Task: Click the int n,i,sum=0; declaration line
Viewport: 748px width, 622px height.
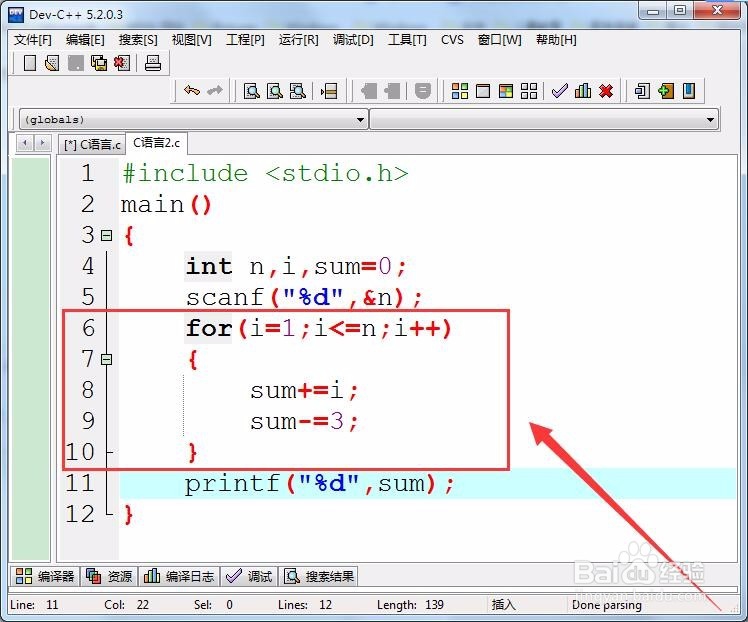Action: point(296,266)
